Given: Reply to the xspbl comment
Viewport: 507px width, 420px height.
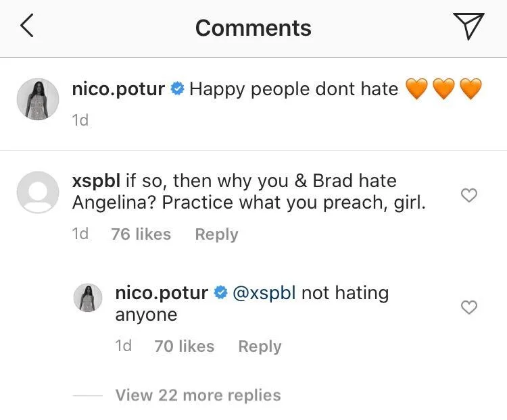Looking at the screenshot, I should tap(216, 234).
